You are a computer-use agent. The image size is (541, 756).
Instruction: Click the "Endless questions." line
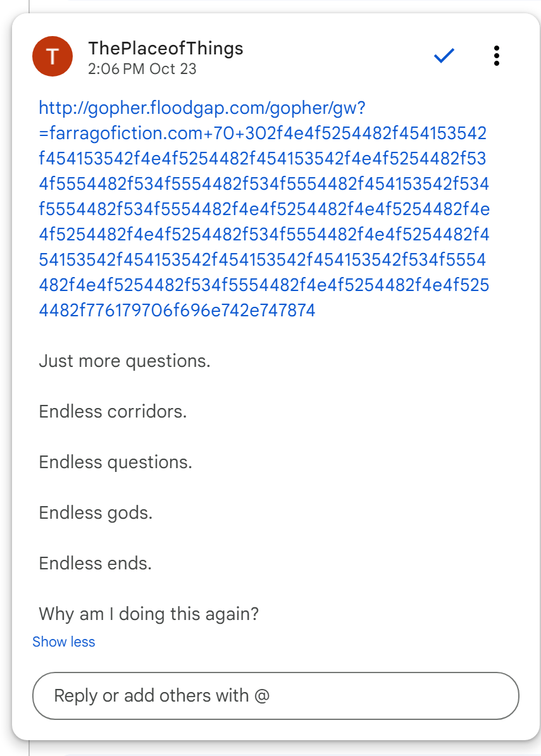[x=115, y=462]
